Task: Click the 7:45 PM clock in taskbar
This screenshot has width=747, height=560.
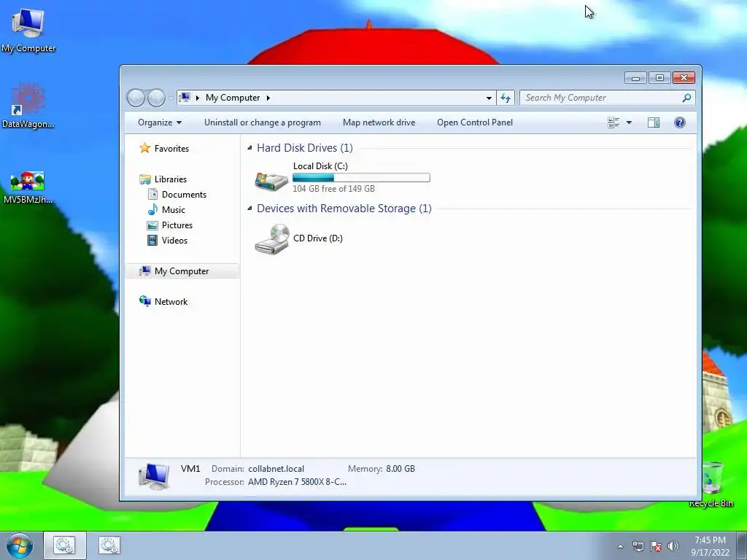Action: pos(710,540)
